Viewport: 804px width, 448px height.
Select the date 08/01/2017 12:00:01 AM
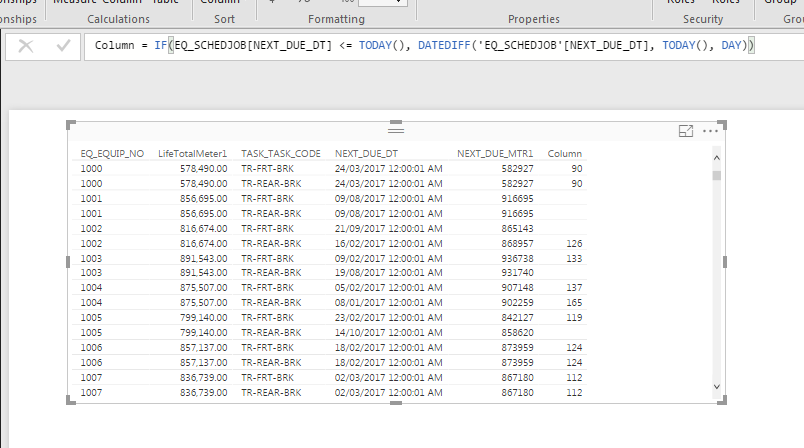389,302
